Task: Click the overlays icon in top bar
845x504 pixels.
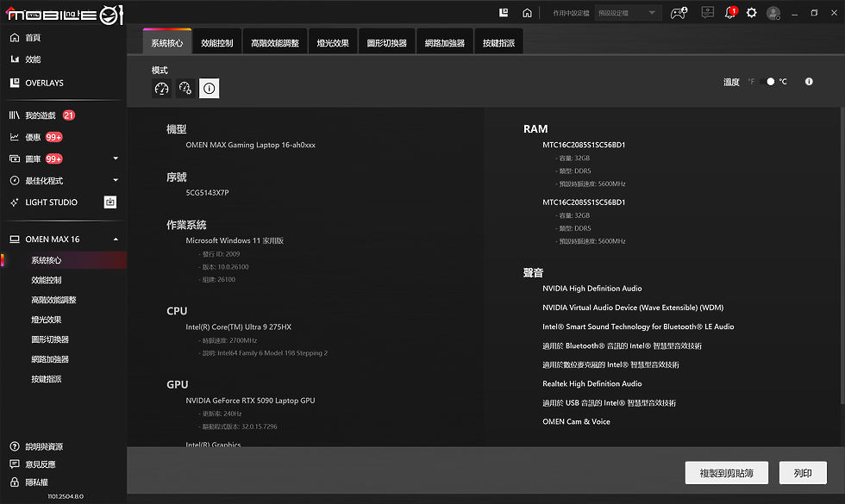Action: [504, 12]
